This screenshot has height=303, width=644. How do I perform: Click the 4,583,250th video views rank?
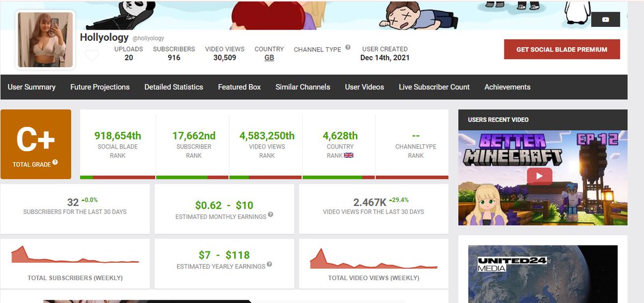point(267,136)
